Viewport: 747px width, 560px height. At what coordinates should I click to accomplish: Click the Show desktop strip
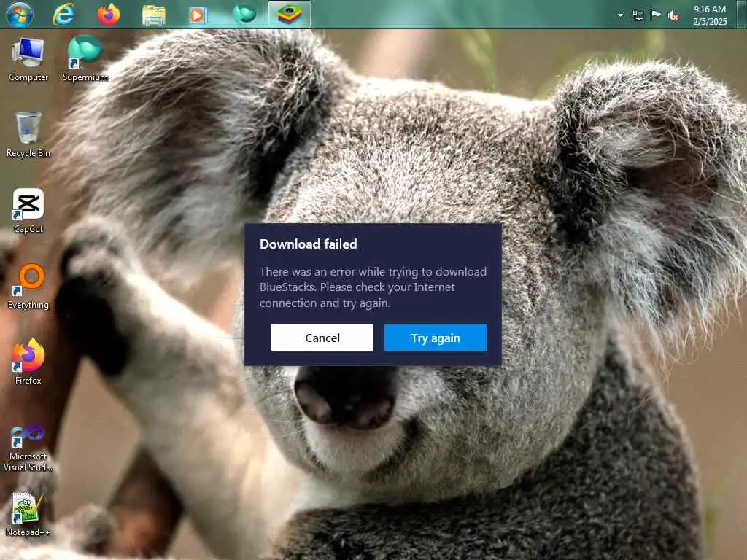point(742,15)
